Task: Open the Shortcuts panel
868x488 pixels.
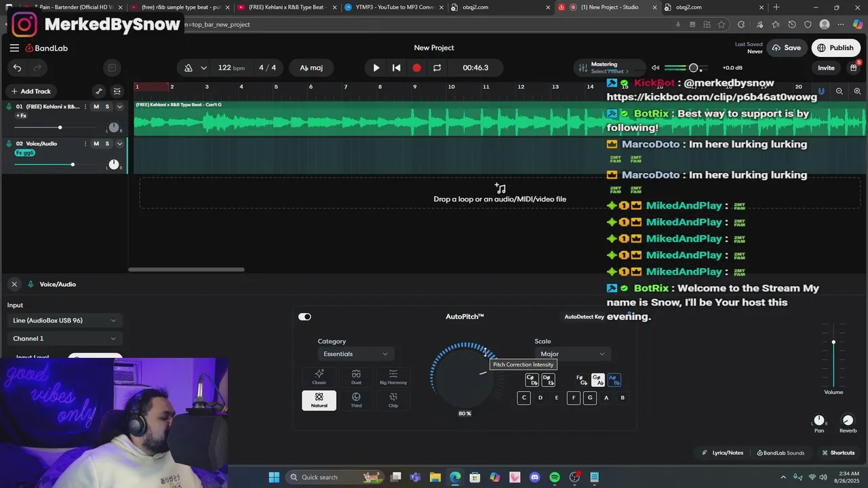Action: (x=838, y=453)
